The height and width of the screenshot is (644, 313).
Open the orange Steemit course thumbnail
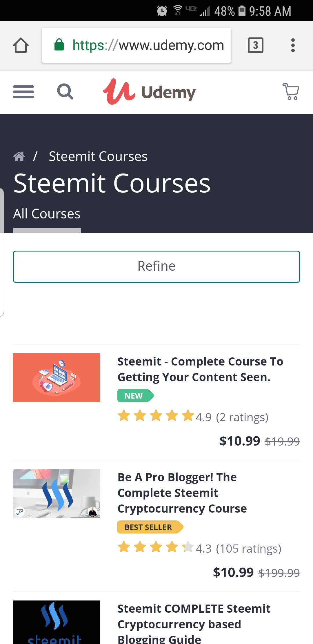click(57, 377)
